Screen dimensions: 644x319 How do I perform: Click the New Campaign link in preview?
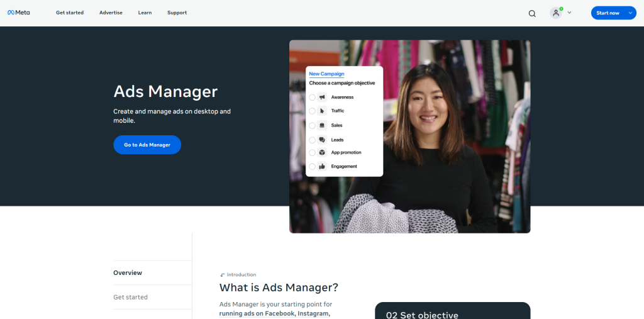(x=326, y=74)
